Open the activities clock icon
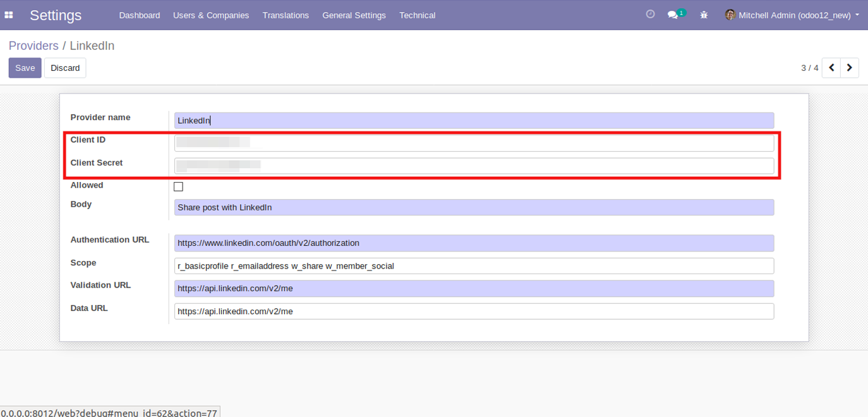The height and width of the screenshot is (417, 868). coord(650,15)
